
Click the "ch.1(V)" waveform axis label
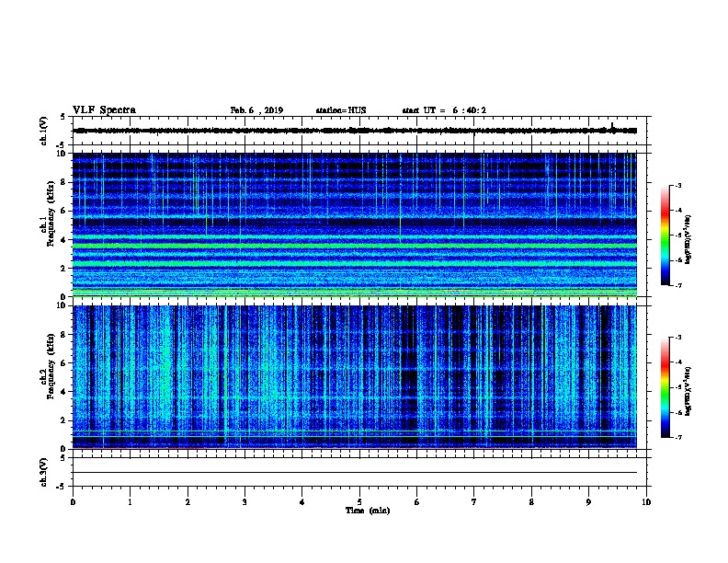pyautogui.click(x=44, y=131)
